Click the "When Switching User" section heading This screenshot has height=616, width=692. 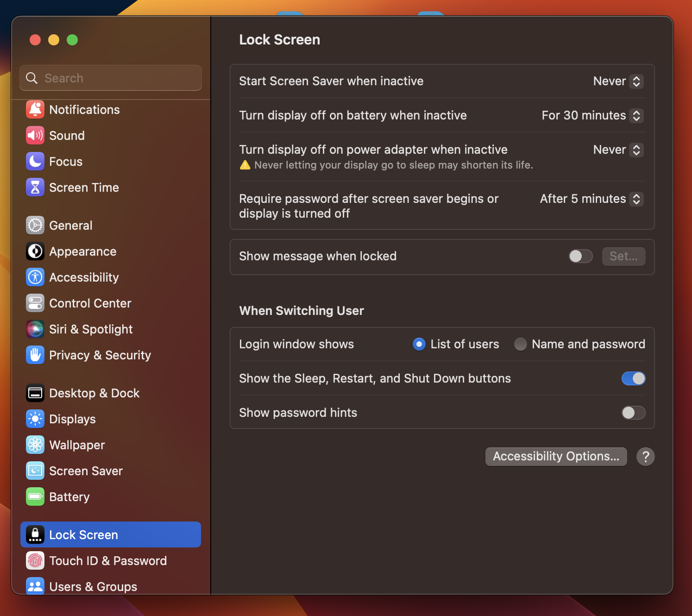tap(302, 311)
